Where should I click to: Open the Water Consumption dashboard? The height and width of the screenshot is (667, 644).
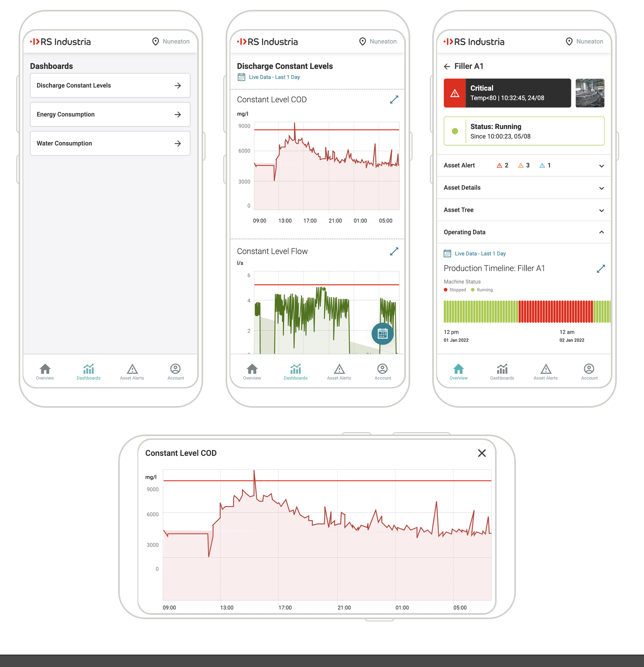point(110,143)
